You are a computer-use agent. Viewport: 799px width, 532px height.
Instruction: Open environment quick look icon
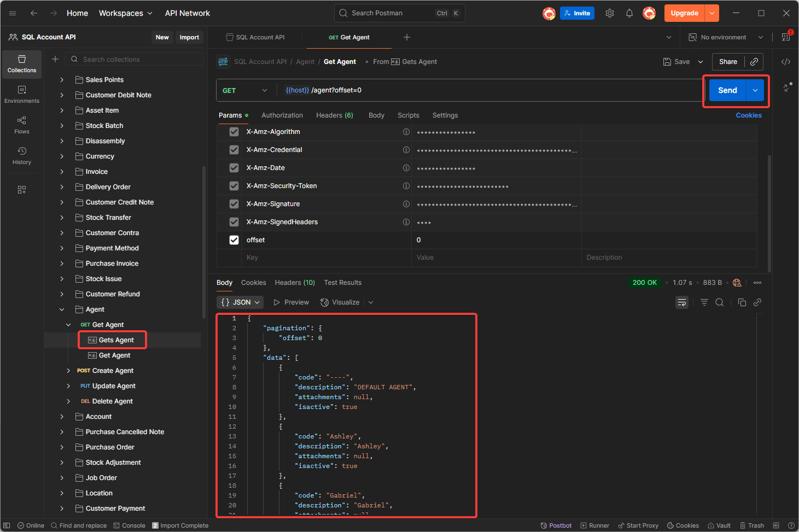786,37
